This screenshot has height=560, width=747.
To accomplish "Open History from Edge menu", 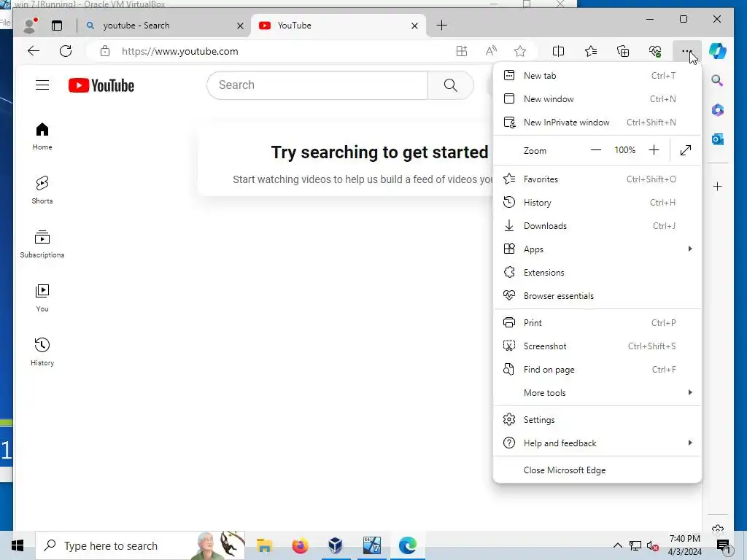I will [x=597, y=203].
